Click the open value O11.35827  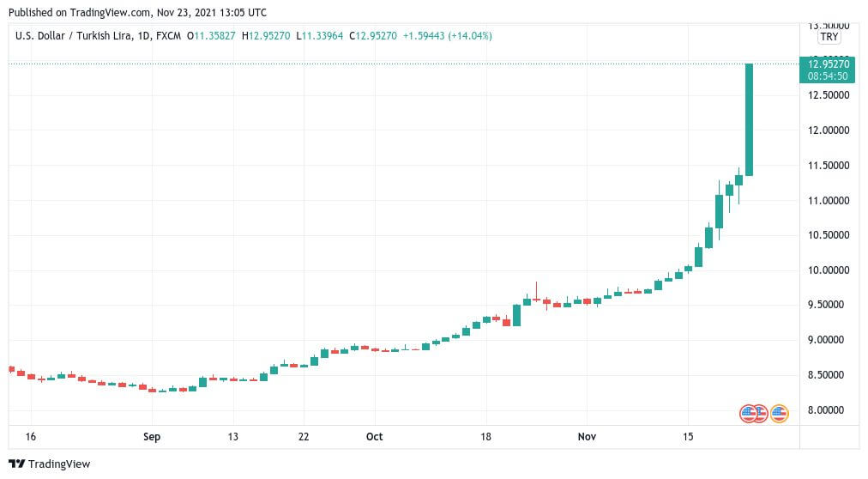tap(211, 36)
